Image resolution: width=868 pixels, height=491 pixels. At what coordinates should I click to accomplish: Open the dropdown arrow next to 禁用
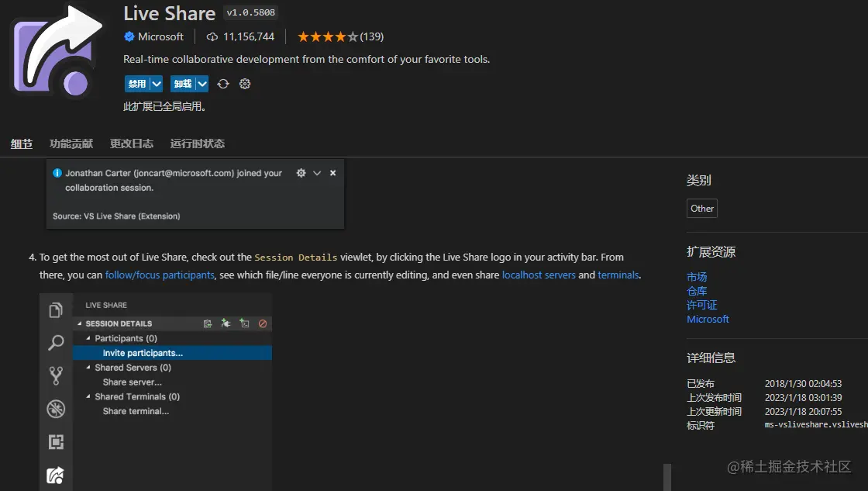pyautogui.click(x=157, y=84)
